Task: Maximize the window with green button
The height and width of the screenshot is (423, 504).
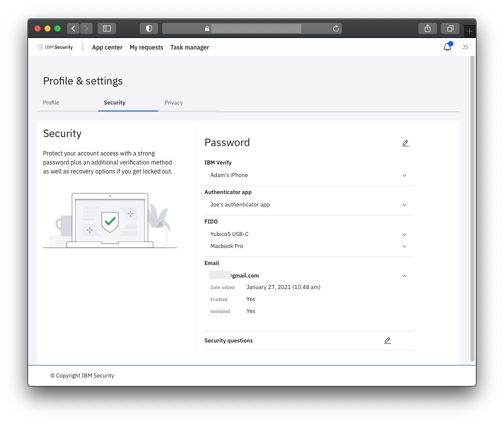Action: point(58,28)
